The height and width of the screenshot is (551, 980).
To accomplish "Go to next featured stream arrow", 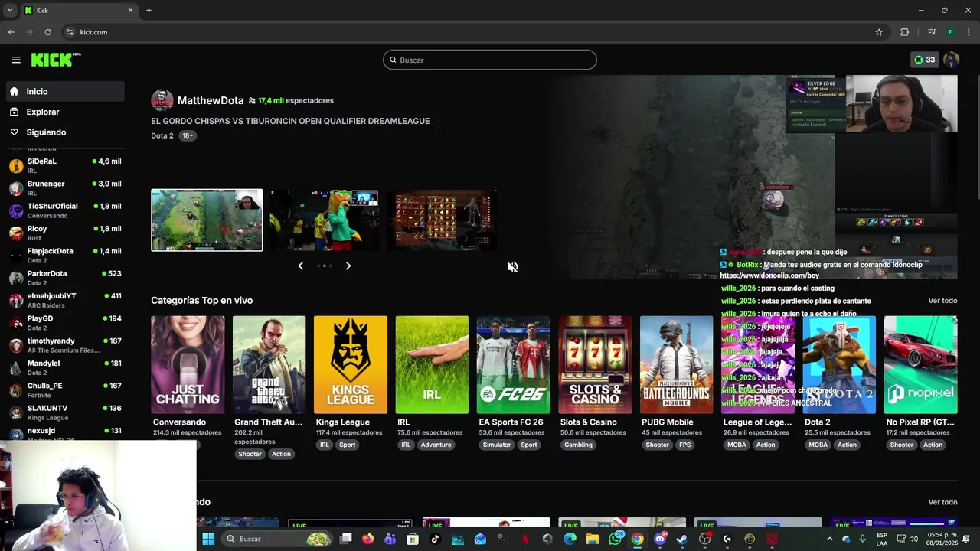I will pos(348,266).
